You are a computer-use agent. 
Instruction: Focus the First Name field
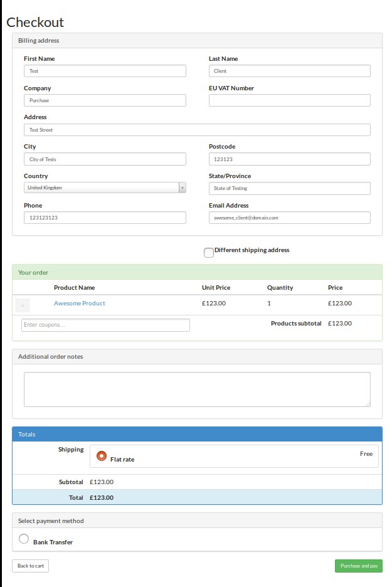tap(105, 71)
